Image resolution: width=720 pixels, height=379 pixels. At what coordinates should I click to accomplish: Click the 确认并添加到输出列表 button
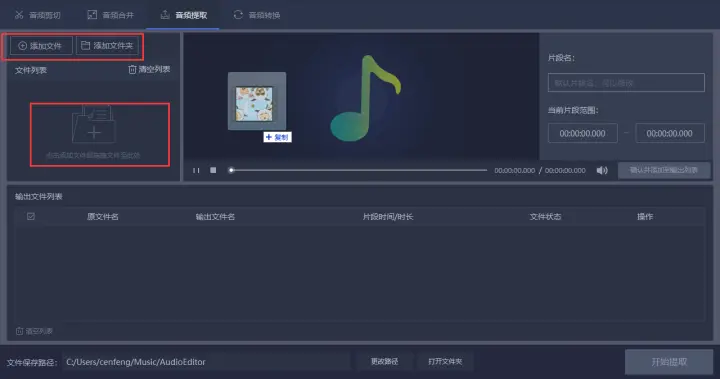[664, 170]
